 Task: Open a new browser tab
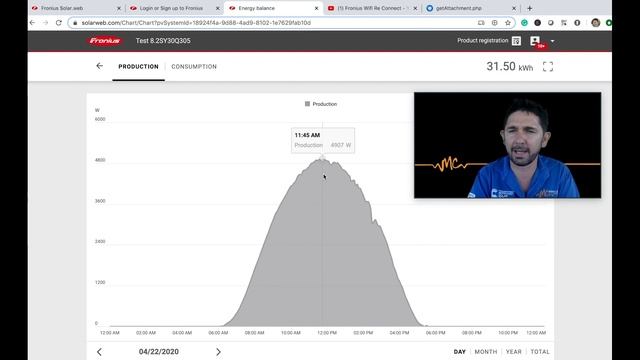529,8
